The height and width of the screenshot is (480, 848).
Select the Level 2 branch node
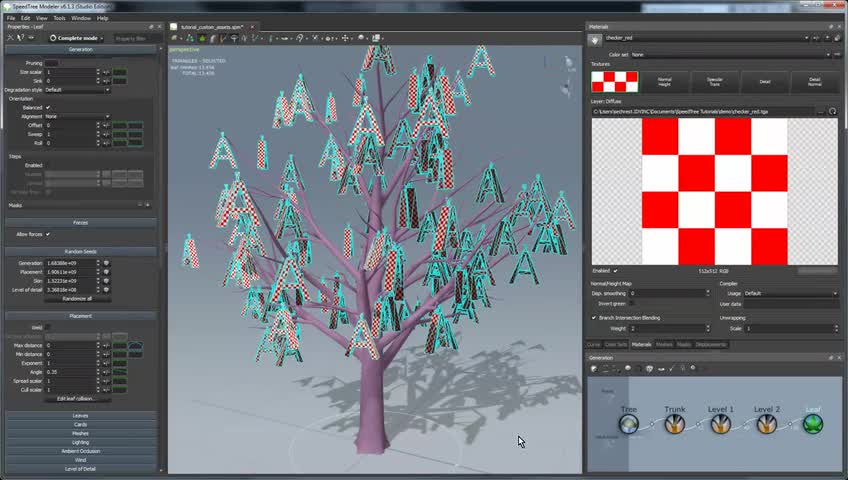coord(766,424)
